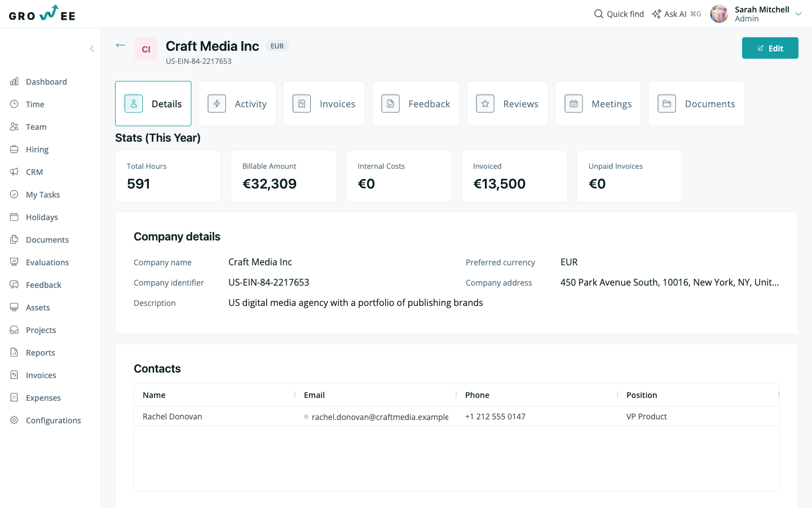The width and height of the screenshot is (812, 508).
Task: Open Dashboard via its bar chart icon
Action: tap(14, 81)
